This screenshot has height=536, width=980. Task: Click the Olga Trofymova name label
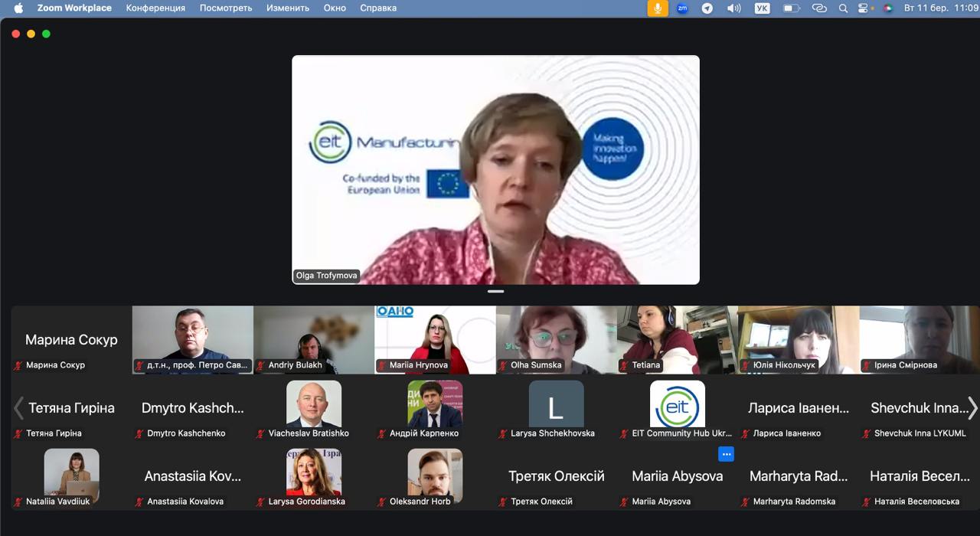point(327,276)
